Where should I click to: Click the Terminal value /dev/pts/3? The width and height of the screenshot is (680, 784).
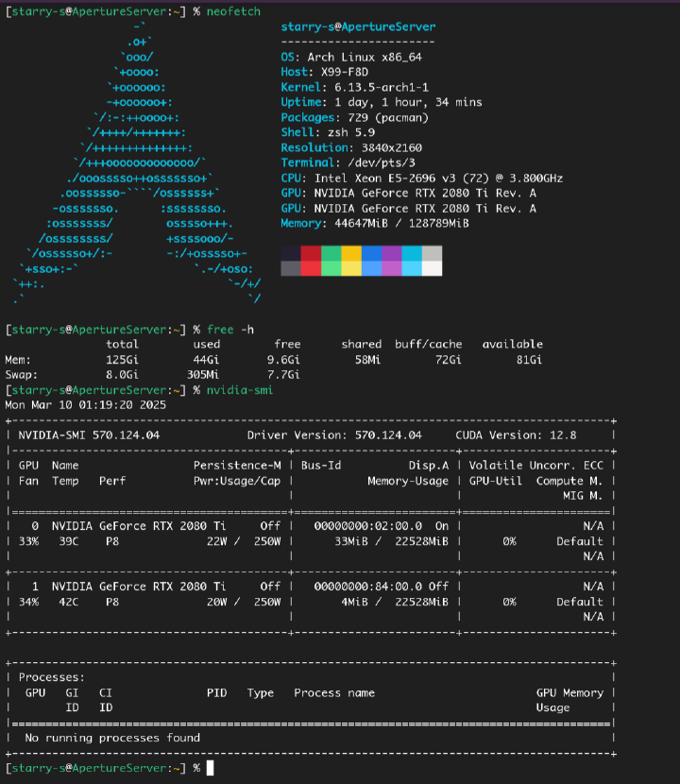(382, 163)
